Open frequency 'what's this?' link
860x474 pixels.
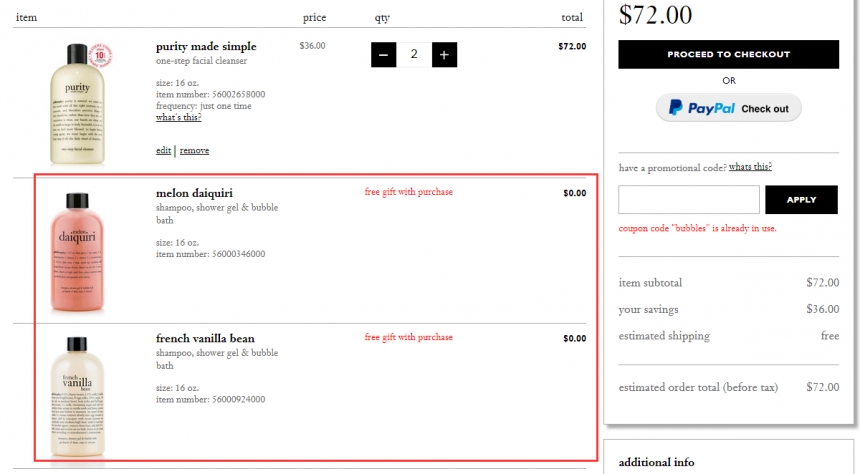178,117
